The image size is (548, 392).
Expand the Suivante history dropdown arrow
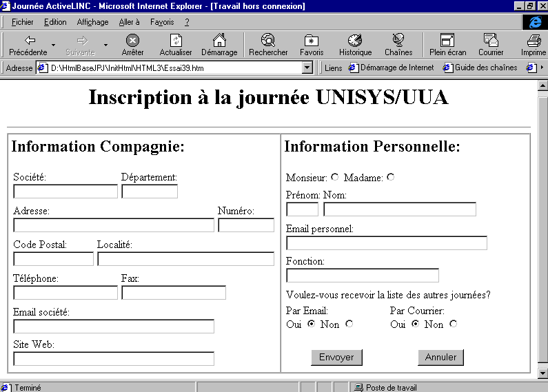[x=105, y=45]
